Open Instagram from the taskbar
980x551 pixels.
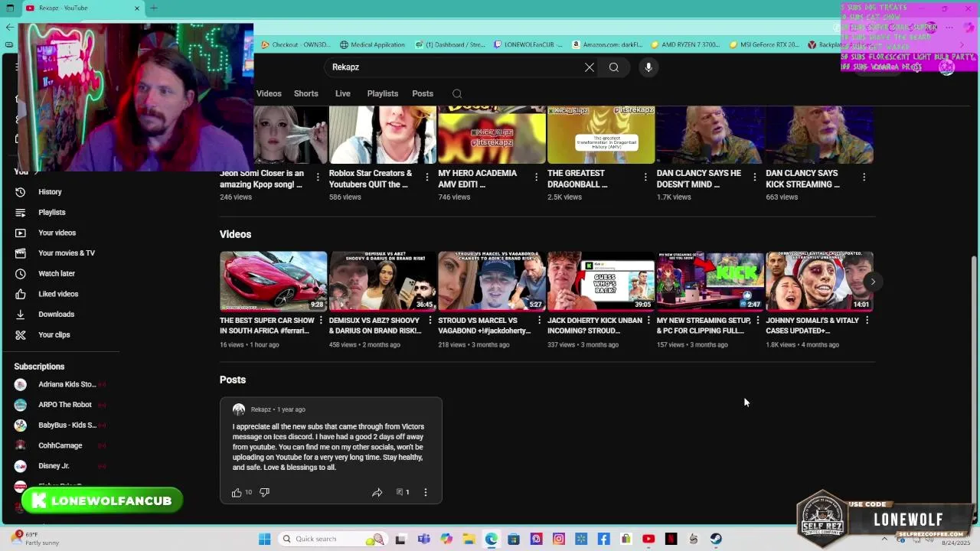pyautogui.click(x=559, y=540)
